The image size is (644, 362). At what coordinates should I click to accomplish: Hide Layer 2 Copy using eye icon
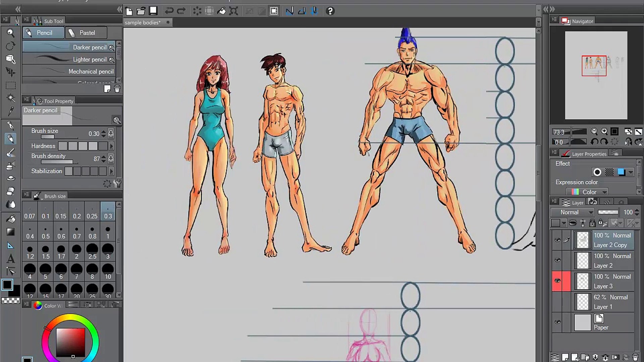tap(557, 240)
